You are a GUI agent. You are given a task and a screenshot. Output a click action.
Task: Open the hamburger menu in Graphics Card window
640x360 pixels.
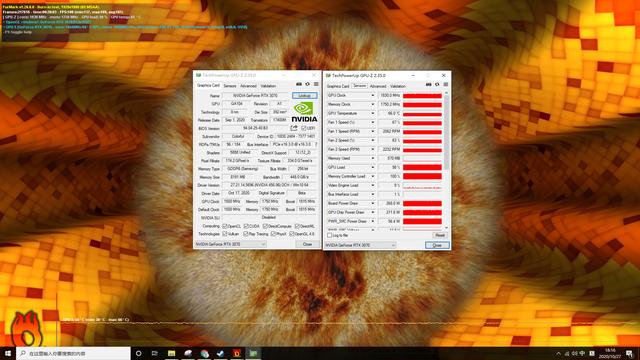pyautogui.click(x=316, y=84)
